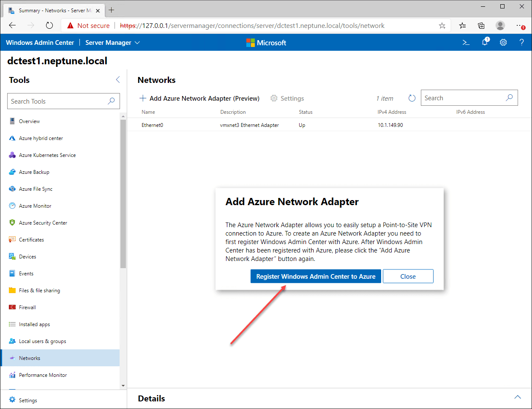532x409 pixels.
Task: Expand the Server Manager dropdown
Action: coord(112,43)
